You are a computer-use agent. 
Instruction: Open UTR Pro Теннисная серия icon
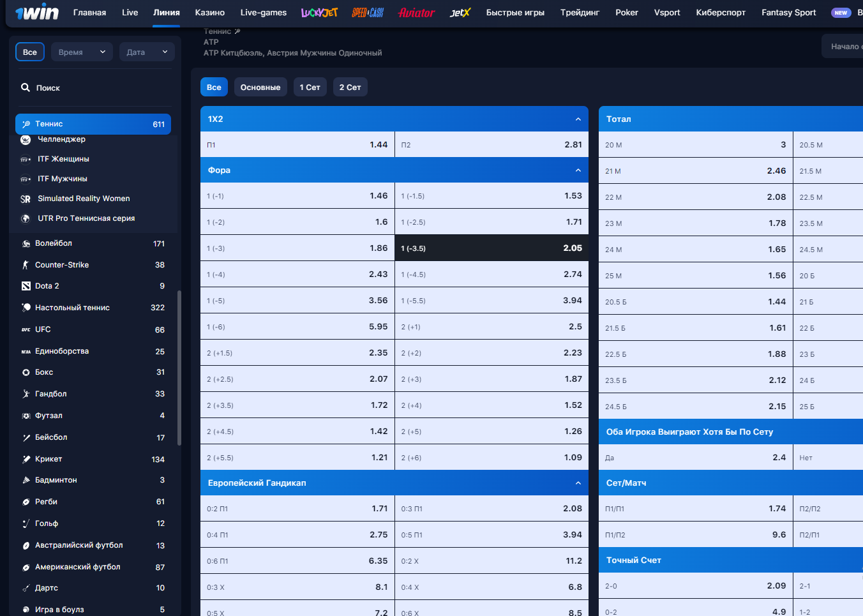point(26,218)
